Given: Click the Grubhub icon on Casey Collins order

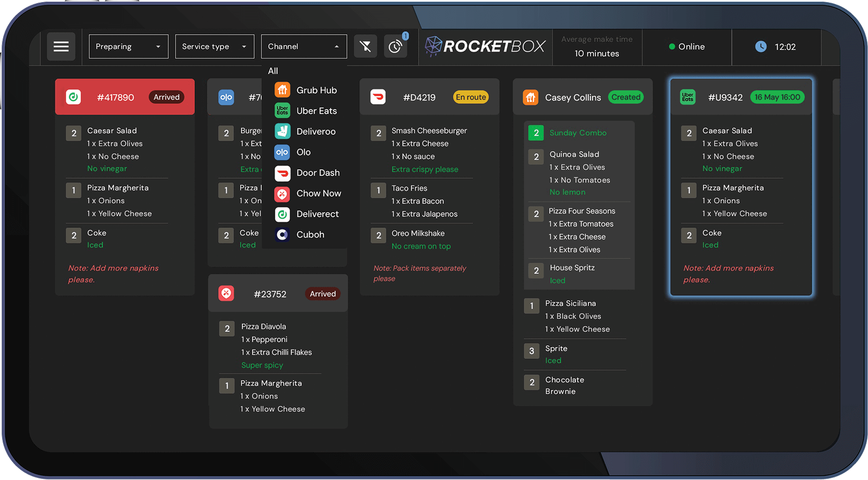Looking at the screenshot, I should tap(531, 97).
